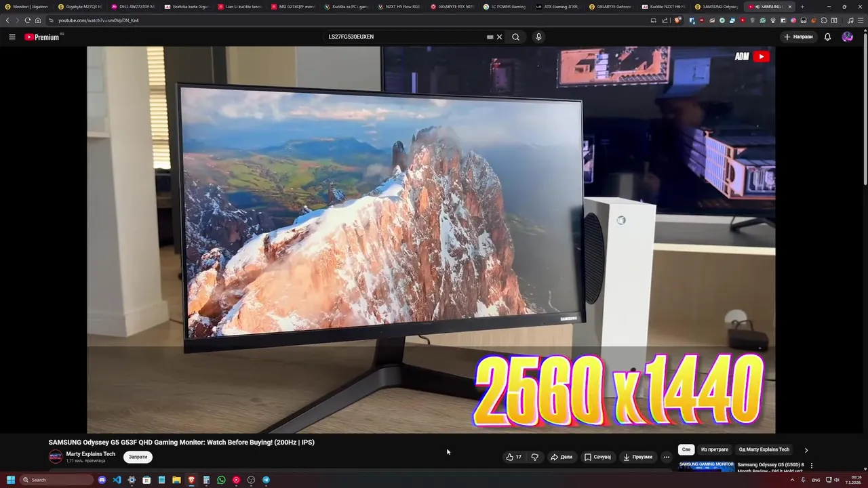This screenshot has height=488, width=868.
Task: Open a new browser tab with plus
Action: (802, 6)
